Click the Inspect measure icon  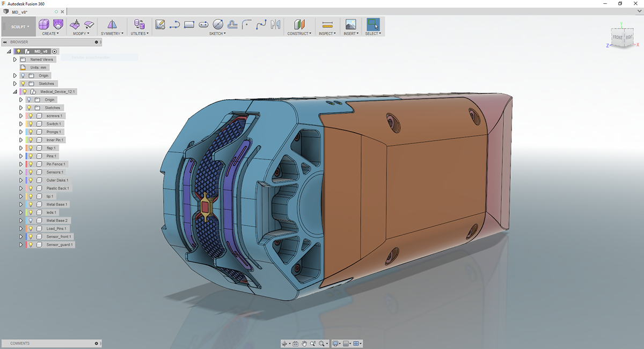coord(327,24)
